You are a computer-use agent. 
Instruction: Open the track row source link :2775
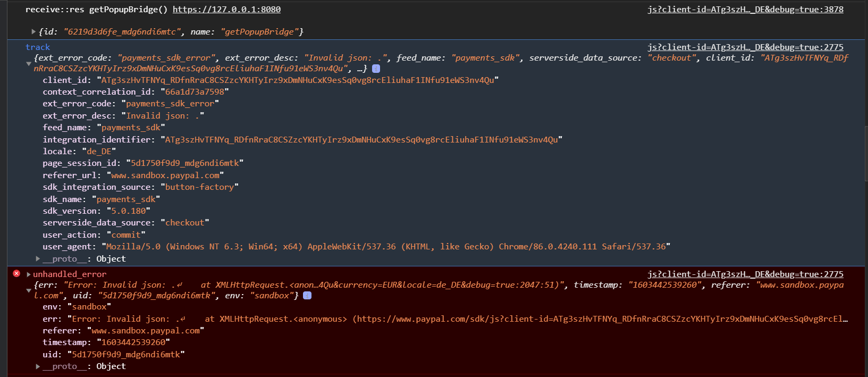[x=745, y=47]
